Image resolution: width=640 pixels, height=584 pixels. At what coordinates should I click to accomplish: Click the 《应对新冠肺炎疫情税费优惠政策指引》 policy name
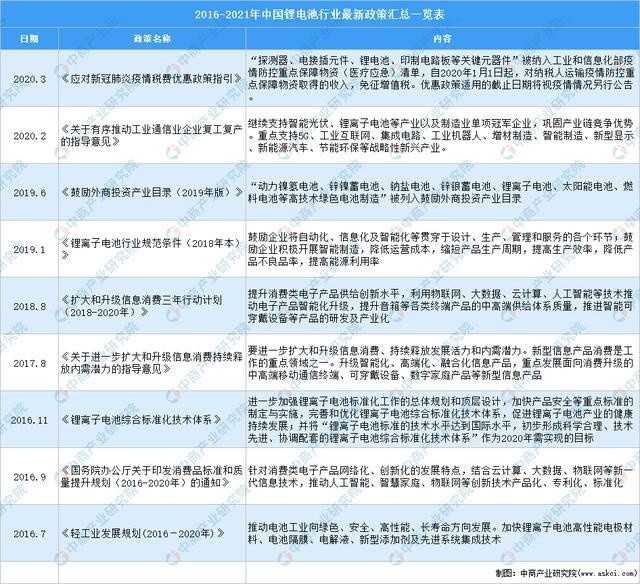pos(152,78)
